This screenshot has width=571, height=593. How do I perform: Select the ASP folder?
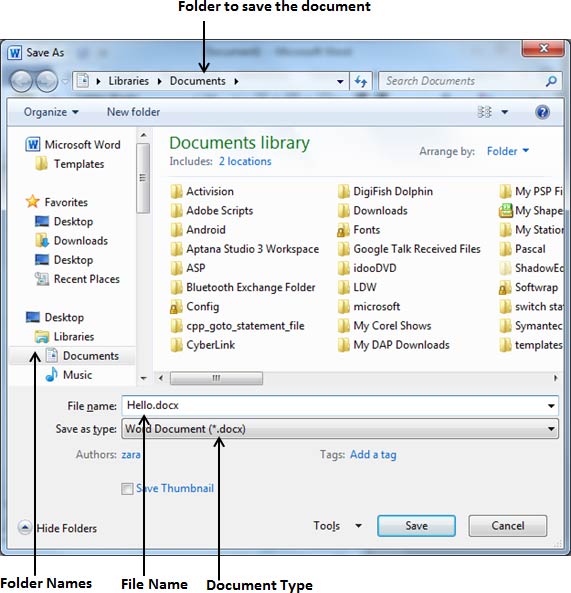coord(188,268)
